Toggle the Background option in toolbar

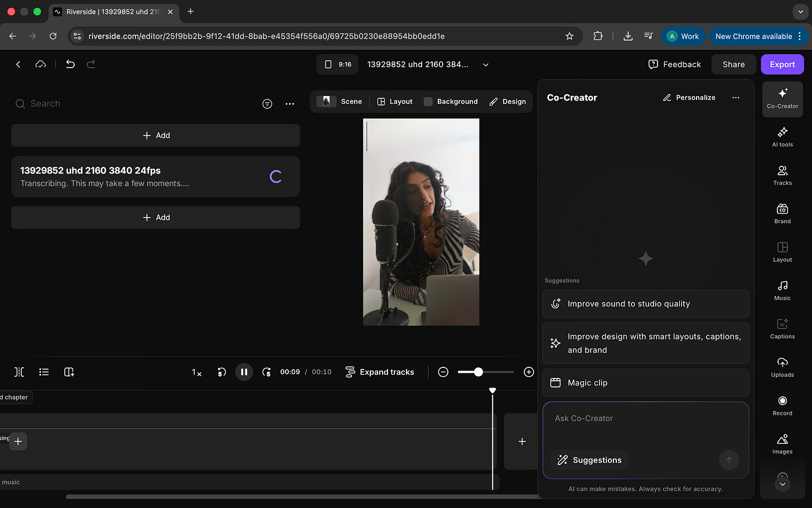(x=451, y=102)
